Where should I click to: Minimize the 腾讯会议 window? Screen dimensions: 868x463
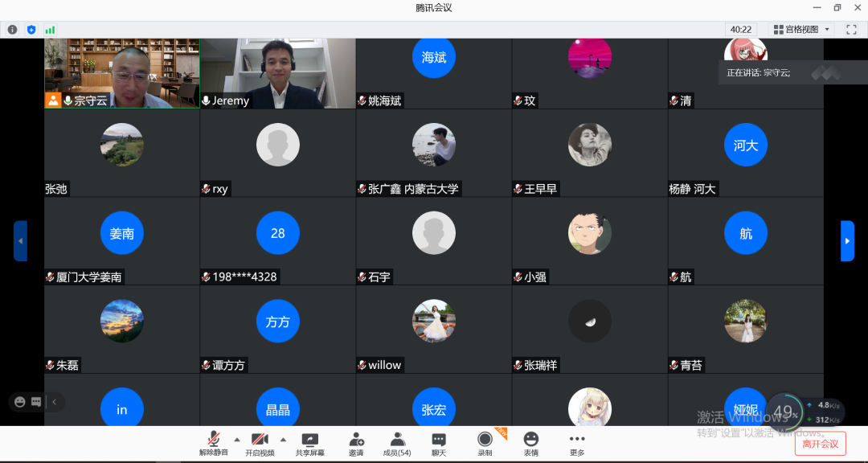tap(817, 8)
